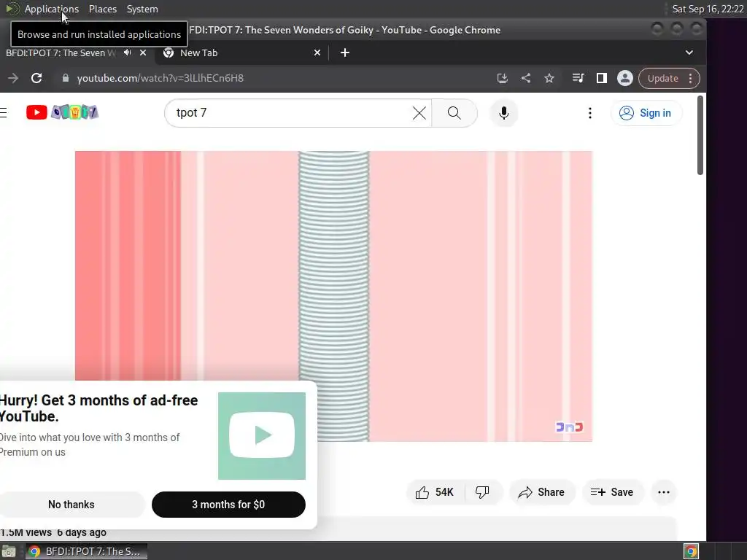Mute the BFDI:TPOT 7 tab audio icon
The width and height of the screenshot is (747, 560).
point(127,52)
